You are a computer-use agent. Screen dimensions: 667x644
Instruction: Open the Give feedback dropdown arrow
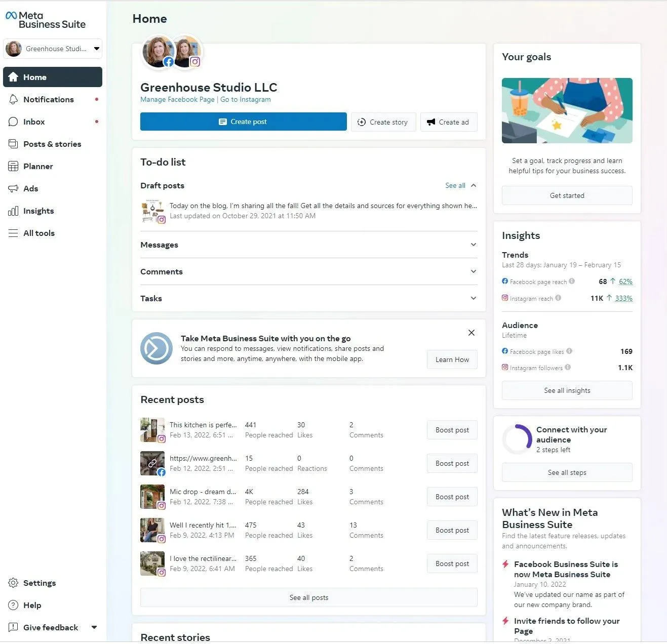[94, 627]
